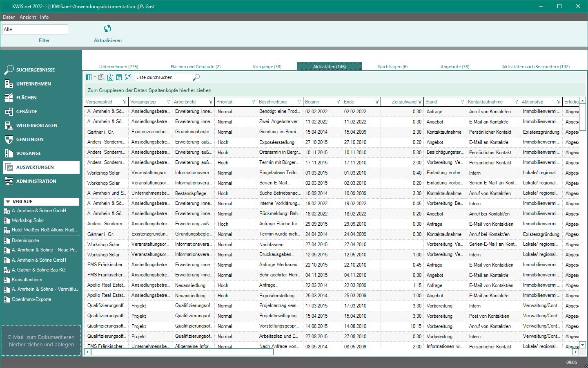
Task: Click the 10:15 Zeitaufwand cell
Action: tap(402, 326)
